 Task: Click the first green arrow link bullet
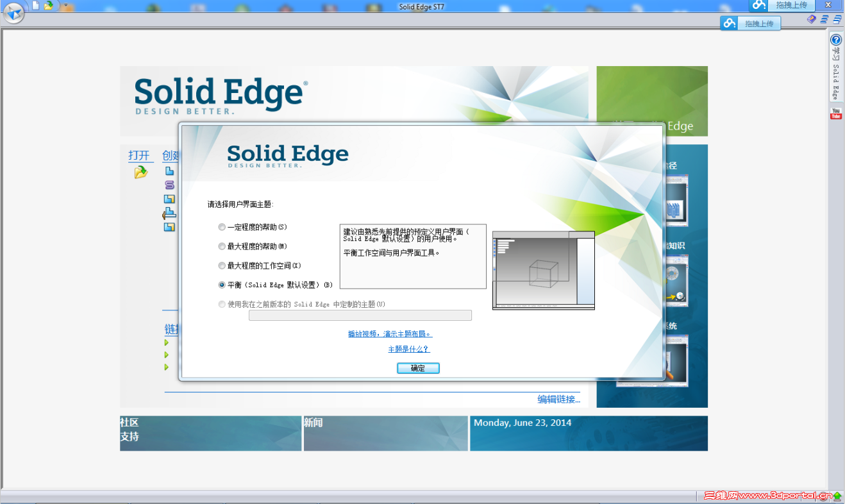(166, 342)
